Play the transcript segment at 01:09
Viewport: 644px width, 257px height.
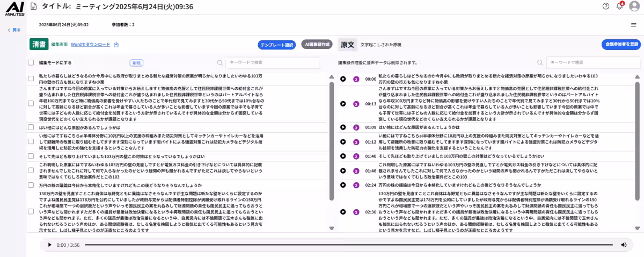pyautogui.click(x=343, y=127)
